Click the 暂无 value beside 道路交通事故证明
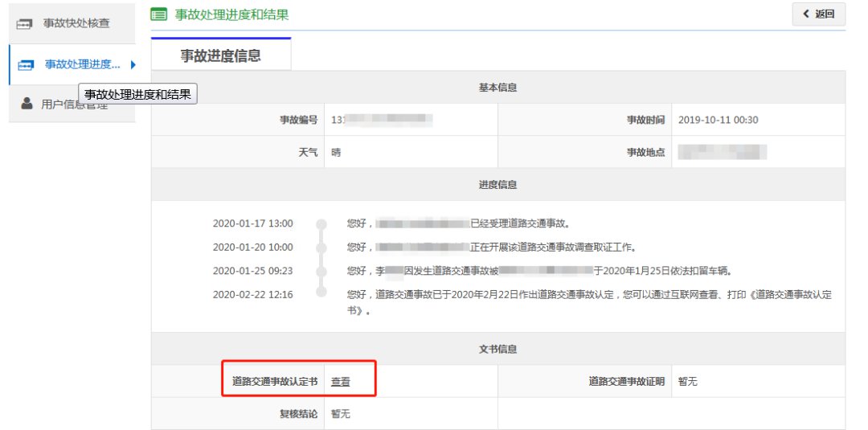Viewport: 868px width, 430px height. [687, 382]
